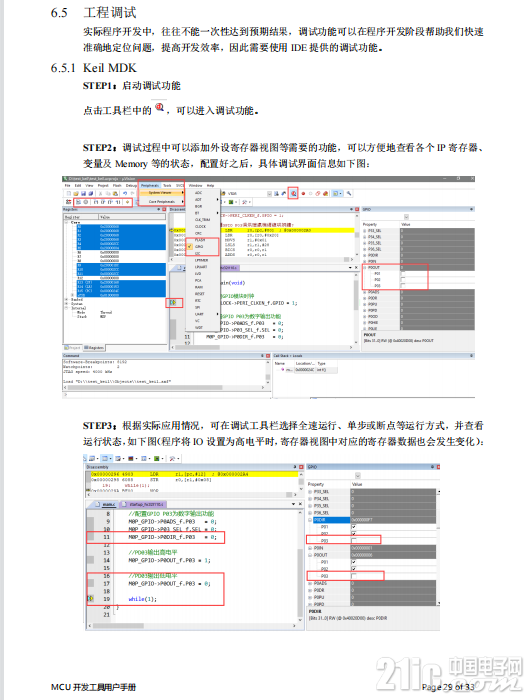
Task: Click the Insert Breakpoint red dot icon
Action: click(x=303, y=194)
